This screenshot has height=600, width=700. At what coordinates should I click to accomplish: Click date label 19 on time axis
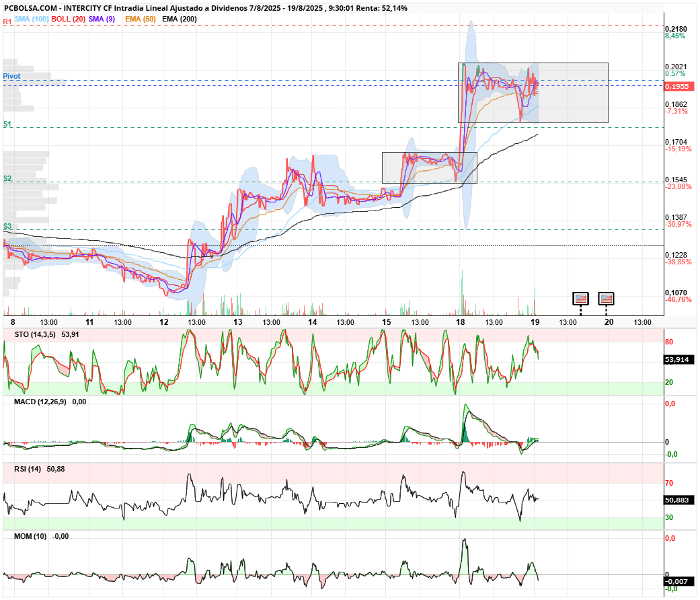click(x=535, y=322)
